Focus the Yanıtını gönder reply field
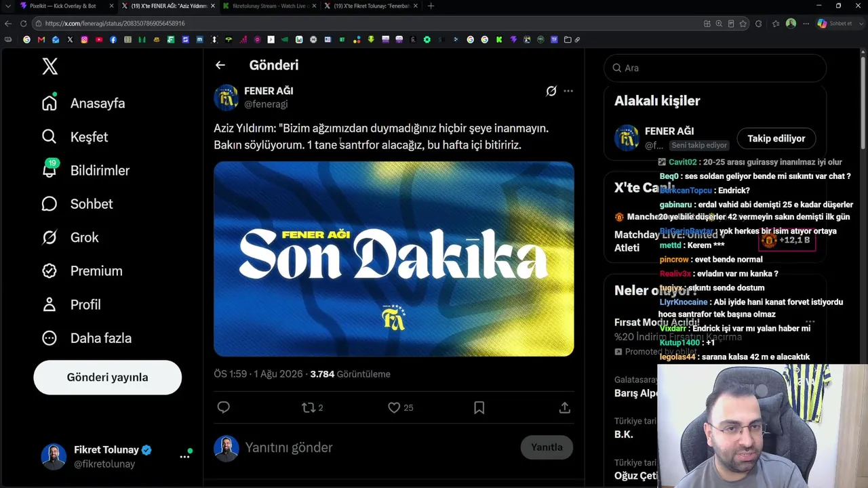 (x=380, y=447)
